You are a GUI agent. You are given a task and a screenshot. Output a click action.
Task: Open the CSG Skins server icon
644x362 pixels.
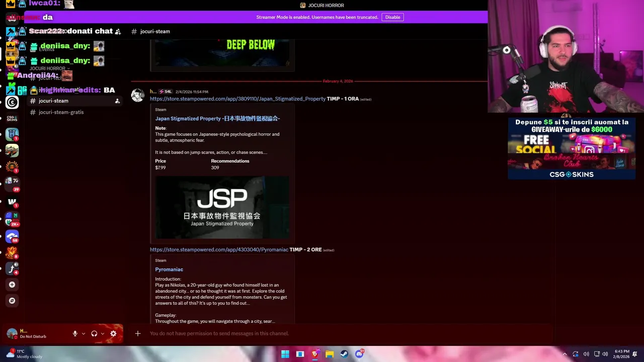pos(12,119)
